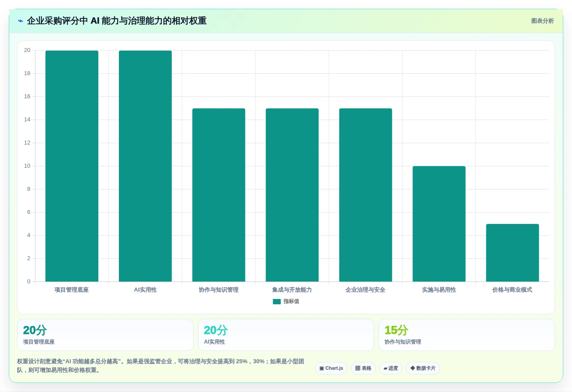Toggle the 指标值 legend item

pyautogui.click(x=286, y=302)
